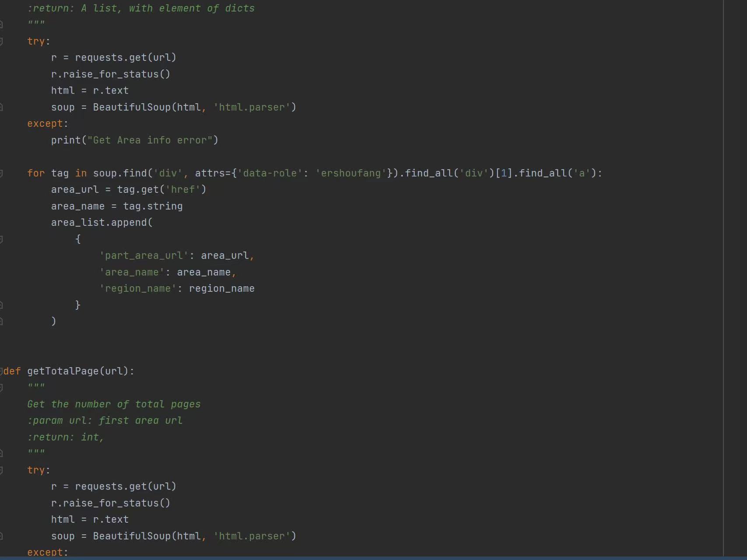Image resolution: width=747 pixels, height=560 pixels.
Task: Click the "'area_name': area_name," entry
Action: tap(168, 272)
